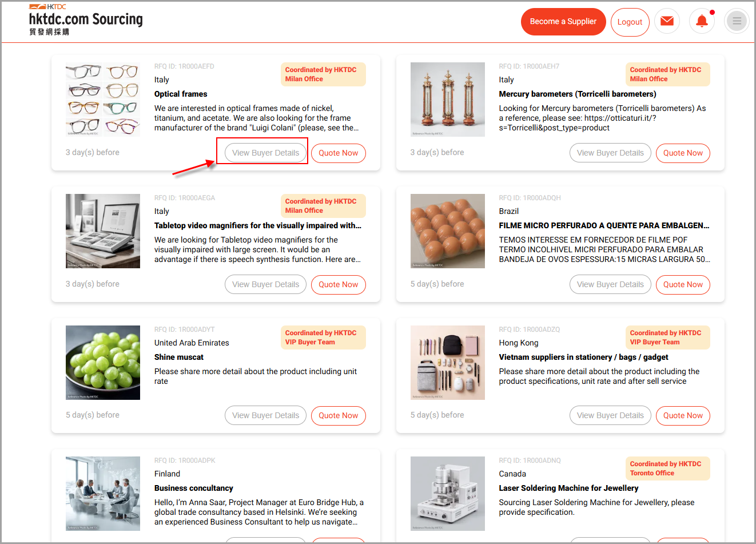Open Tabletop video magnifiers title

[258, 225]
